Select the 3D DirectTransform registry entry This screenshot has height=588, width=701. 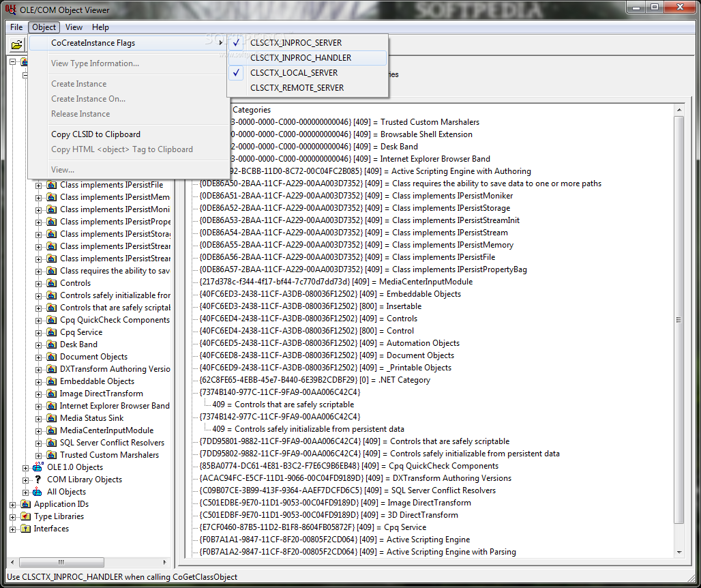[x=329, y=515]
